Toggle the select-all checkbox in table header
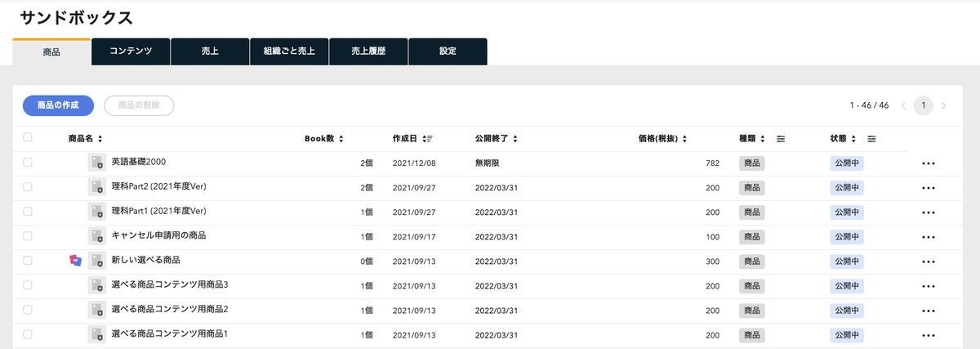 28,137
